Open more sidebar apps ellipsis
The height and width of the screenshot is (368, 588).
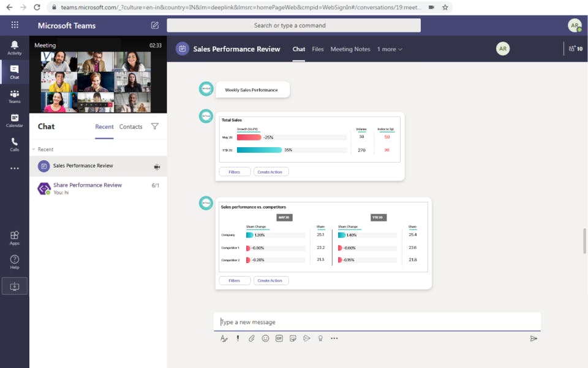(14, 169)
